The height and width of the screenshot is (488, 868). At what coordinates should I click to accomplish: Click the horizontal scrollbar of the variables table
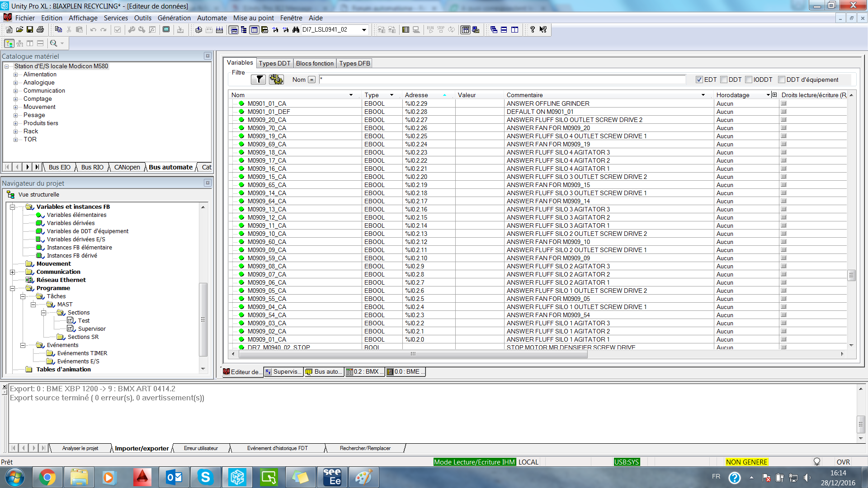coord(412,354)
